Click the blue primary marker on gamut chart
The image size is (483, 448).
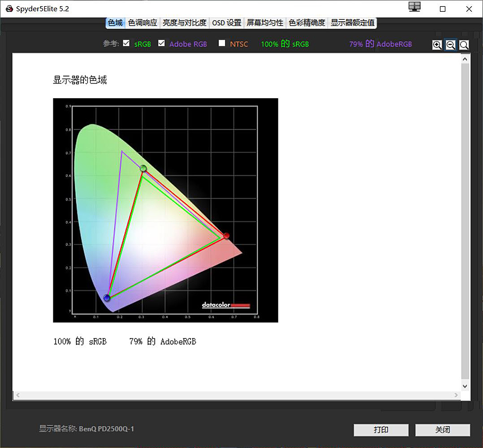[107, 298]
